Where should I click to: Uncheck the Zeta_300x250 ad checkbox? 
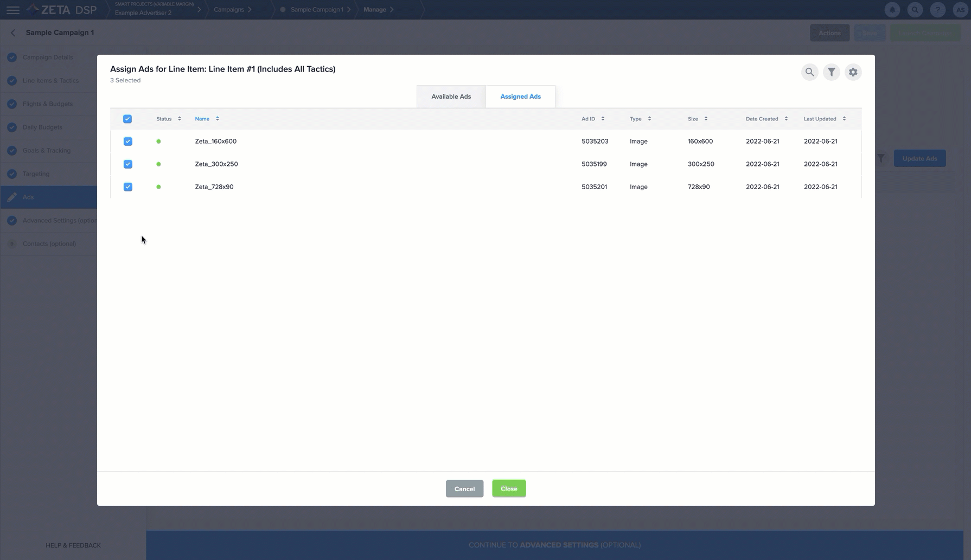click(128, 164)
